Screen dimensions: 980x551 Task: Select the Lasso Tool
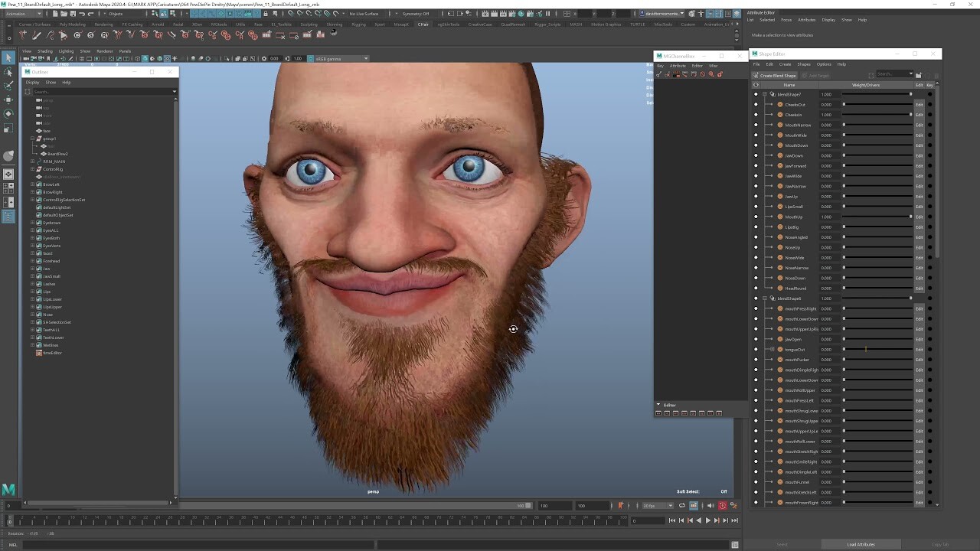pyautogui.click(x=8, y=71)
